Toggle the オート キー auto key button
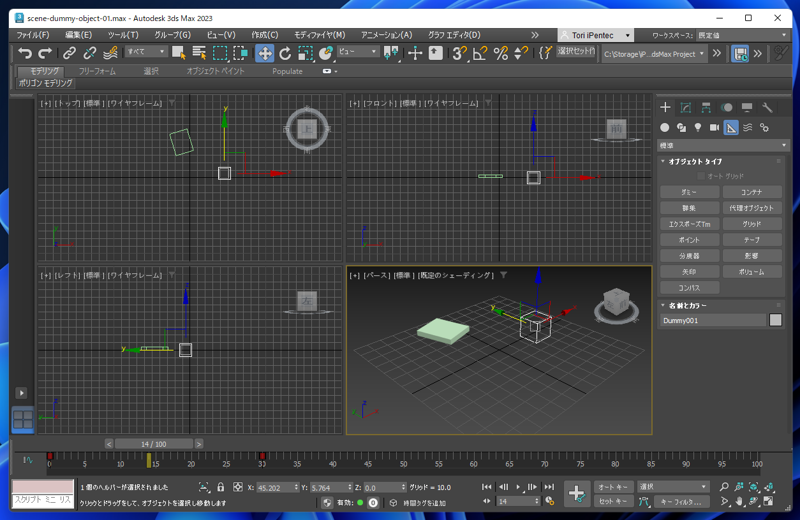The height and width of the screenshot is (520, 800). [x=613, y=487]
